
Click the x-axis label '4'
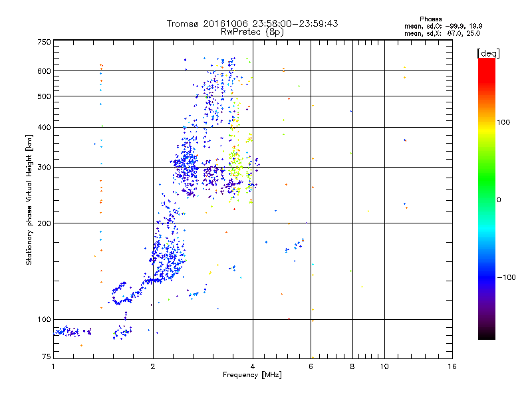[253, 366]
